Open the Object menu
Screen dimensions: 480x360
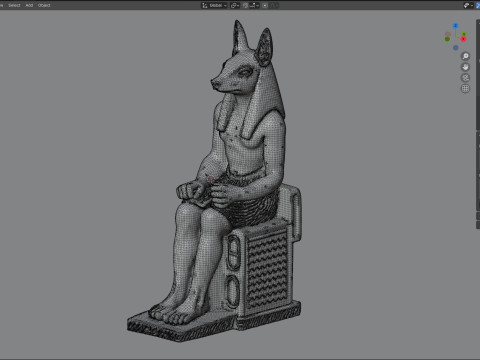(44, 5)
